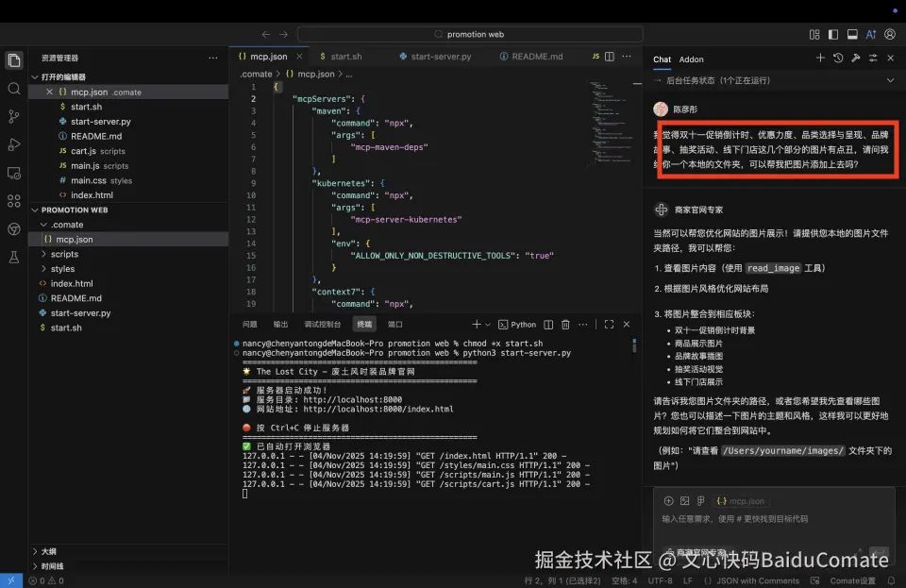Maximize the terminal panel size
The width and height of the screenshot is (906, 588).
609,325
